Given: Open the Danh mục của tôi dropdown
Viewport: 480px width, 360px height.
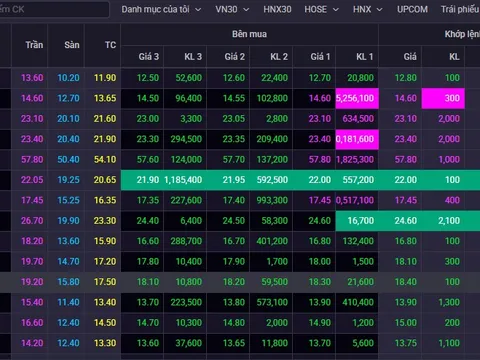Looking at the screenshot, I should pyautogui.click(x=161, y=9).
